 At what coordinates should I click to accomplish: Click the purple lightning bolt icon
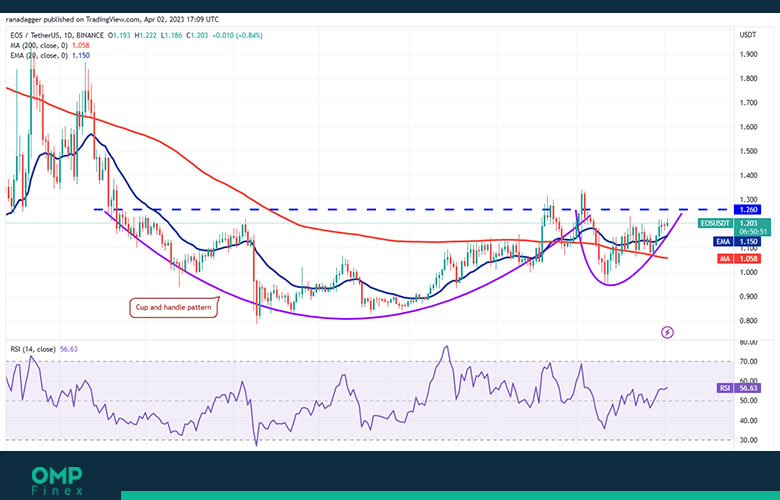[x=667, y=332]
